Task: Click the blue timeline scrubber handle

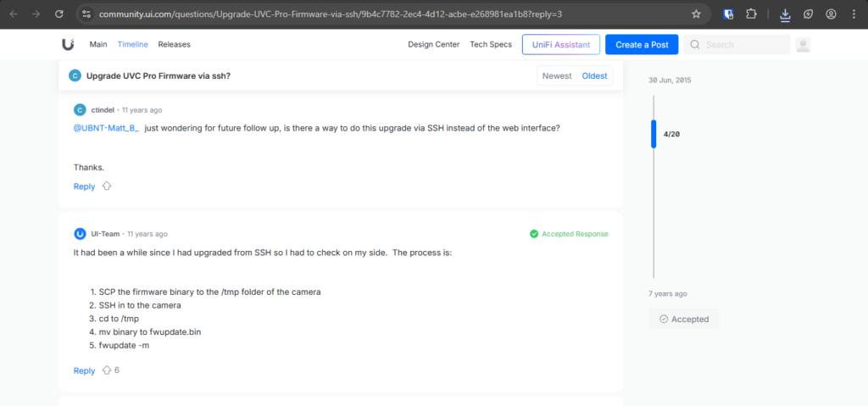Action: (654, 134)
